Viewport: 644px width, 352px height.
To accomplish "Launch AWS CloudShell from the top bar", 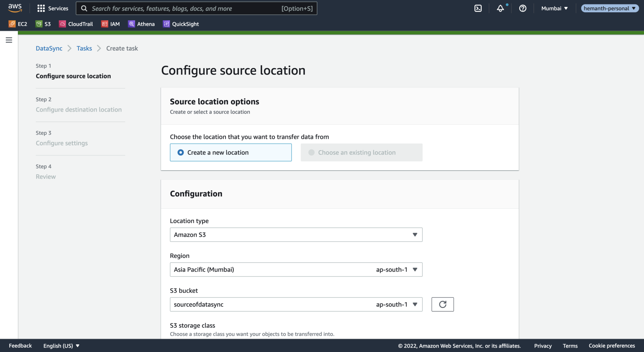I will coord(478,8).
